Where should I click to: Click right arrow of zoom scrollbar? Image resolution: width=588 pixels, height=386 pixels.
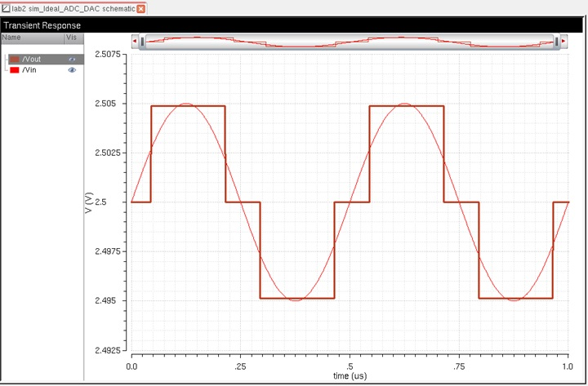(x=564, y=41)
